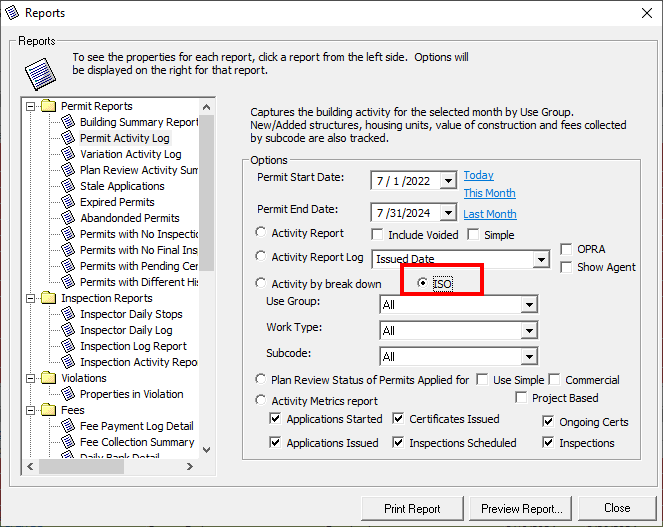Click the report tree vertical scrollbar thumb
Image resolution: width=663 pixels, height=527 pixels.
coord(206,192)
